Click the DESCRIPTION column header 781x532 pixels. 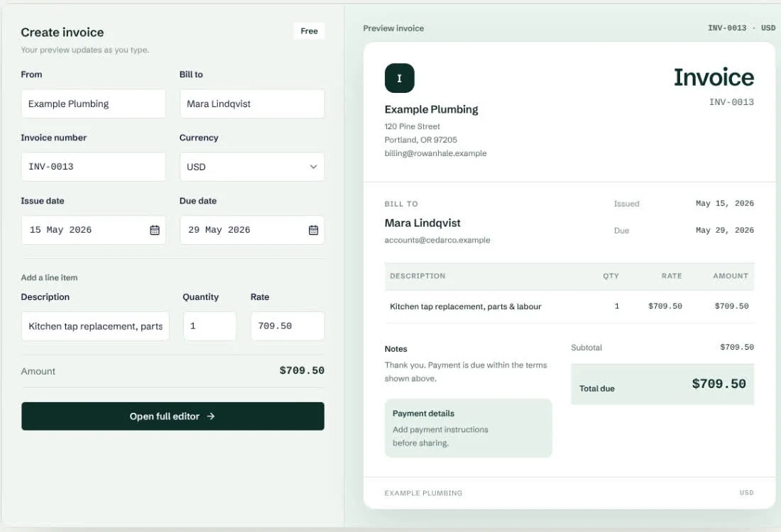coord(417,276)
